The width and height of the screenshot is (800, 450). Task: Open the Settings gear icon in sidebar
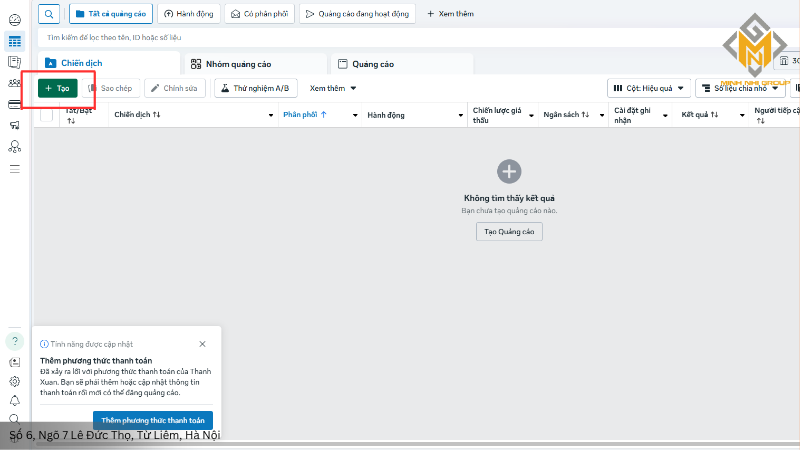click(x=15, y=381)
